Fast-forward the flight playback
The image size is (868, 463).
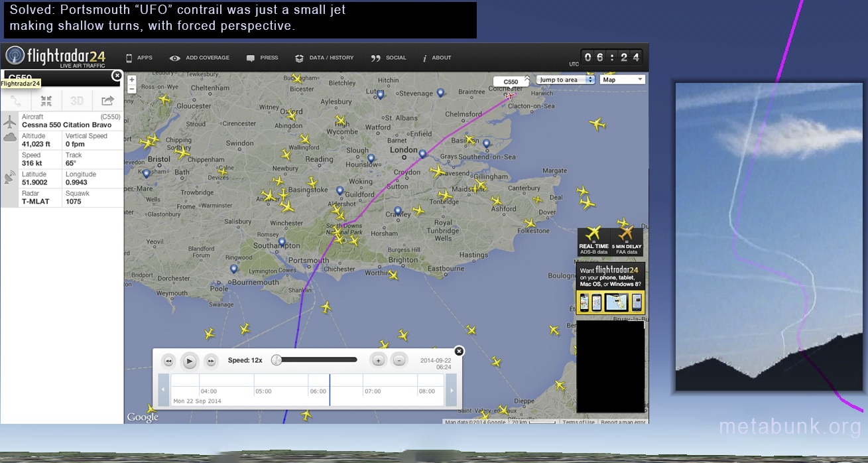tap(211, 361)
